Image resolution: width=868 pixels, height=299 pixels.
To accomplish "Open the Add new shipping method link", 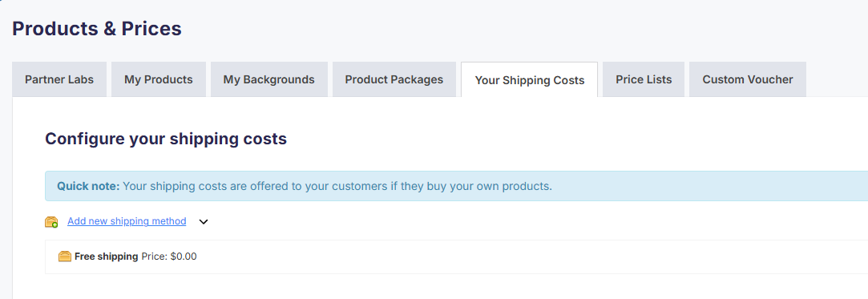I will click(127, 221).
